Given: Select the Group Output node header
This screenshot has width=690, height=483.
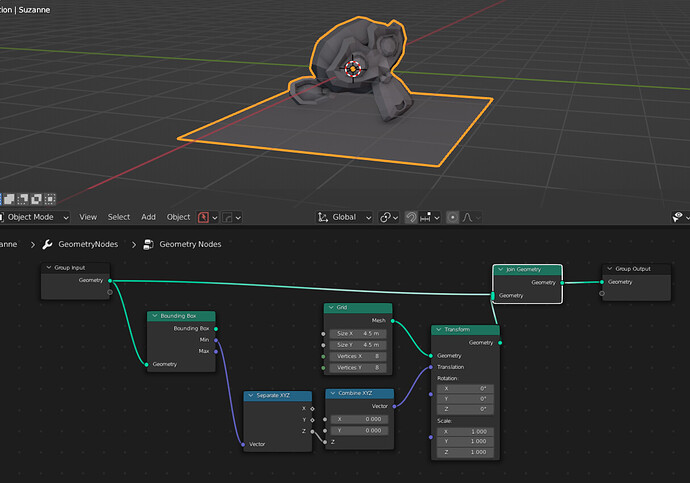Looking at the screenshot, I should 636,269.
